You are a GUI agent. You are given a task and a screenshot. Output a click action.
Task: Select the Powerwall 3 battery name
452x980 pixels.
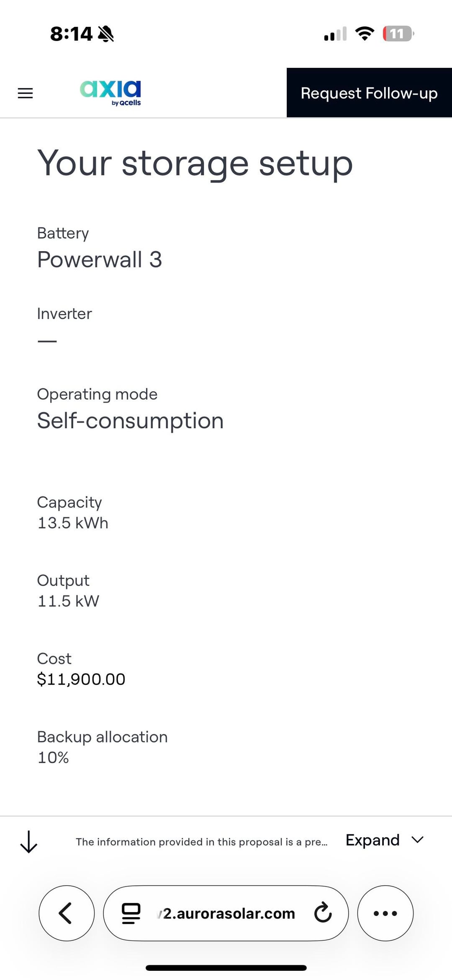[100, 260]
